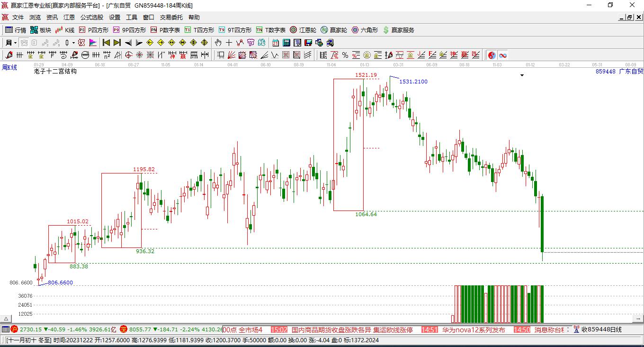Click the colored flag chart icon

click(92, 42)
